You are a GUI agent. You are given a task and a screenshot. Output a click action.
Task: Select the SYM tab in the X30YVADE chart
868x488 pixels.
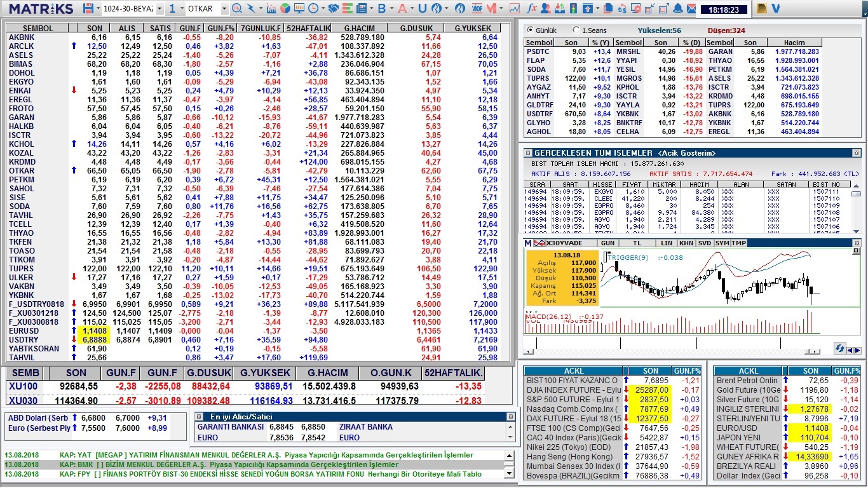[x=722, y=243]
